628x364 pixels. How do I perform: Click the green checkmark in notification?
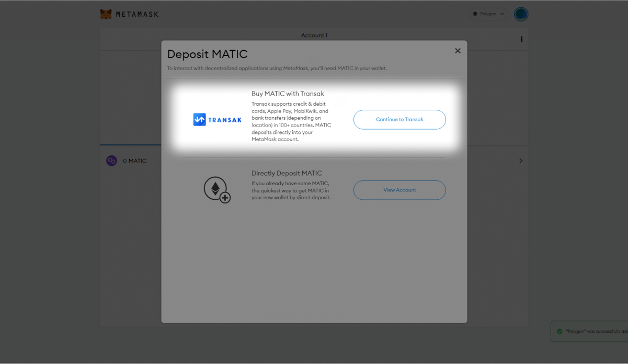tap(560, 332)
